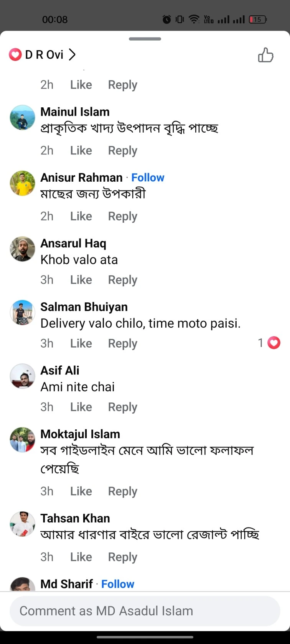Follow Anisur Rahman
Screen dimensions: 290x644
pos(148,177)
